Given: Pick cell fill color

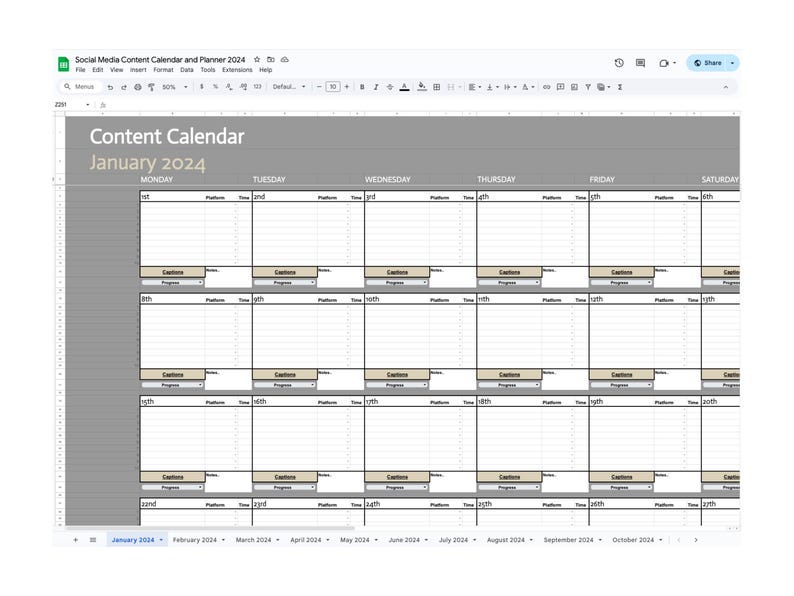Looking at the screenshot, I should tap(422, 87).
